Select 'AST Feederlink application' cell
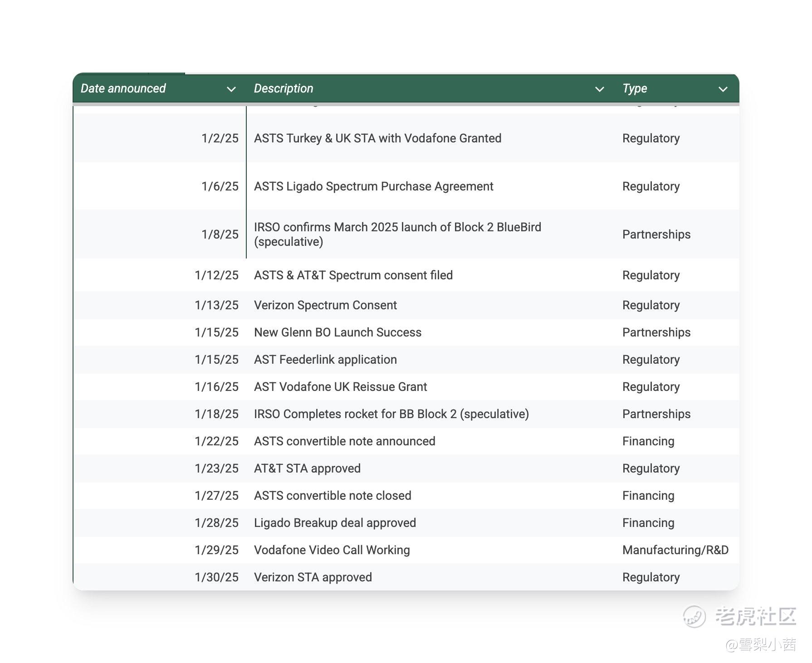Screen dimensions: 812x663 pyautogui.click(x=325, y=360)
